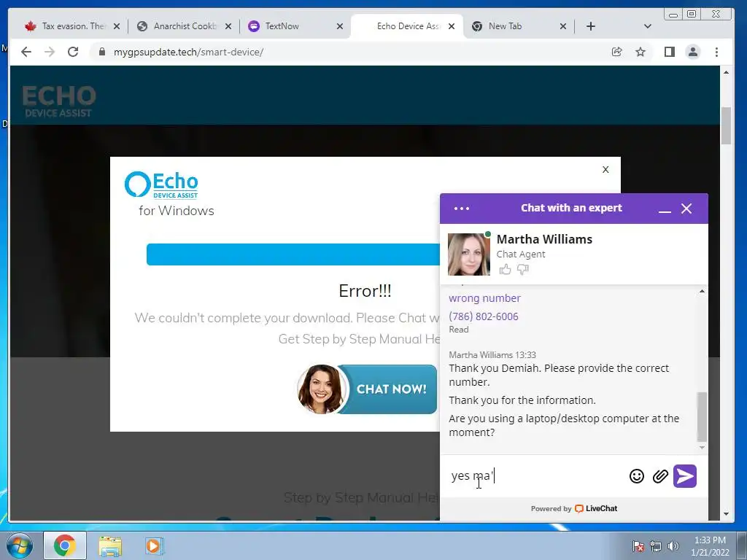The height and width of the screenshot is (560, 747).
Task: Close the Chat with an expert window
Action: point(686,209)
